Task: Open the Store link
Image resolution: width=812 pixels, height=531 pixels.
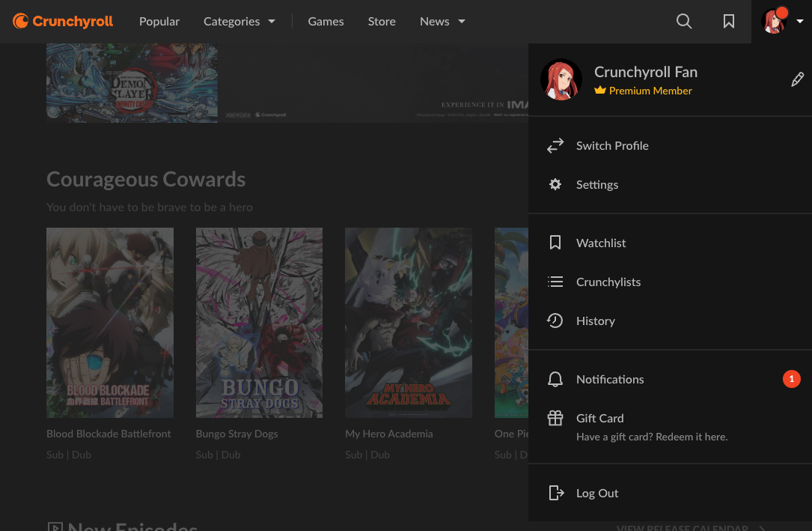Action: pyautogui.click(x=382, y=21)
